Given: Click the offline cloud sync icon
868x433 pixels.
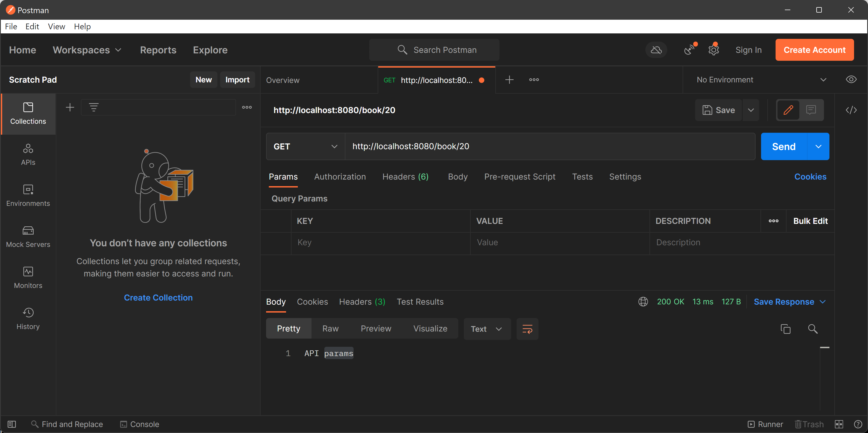Looking at the screenshot, I should (x=656, y=50).
